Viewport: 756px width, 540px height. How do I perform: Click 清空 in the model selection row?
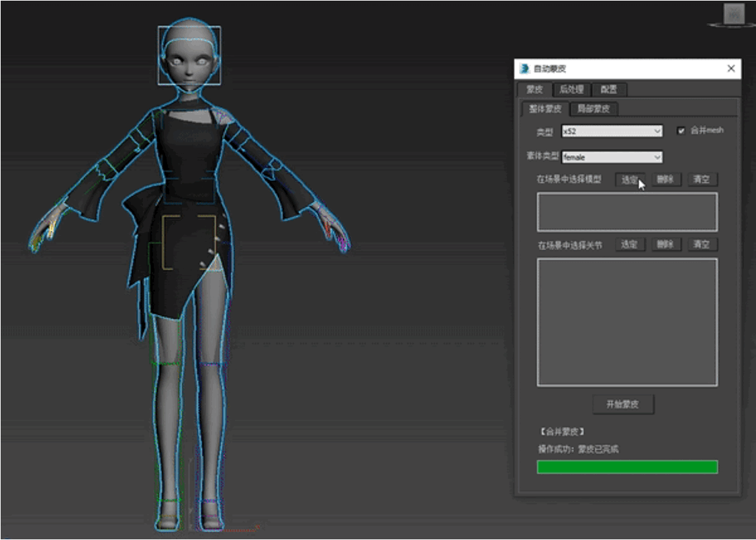tap(702, 179)
